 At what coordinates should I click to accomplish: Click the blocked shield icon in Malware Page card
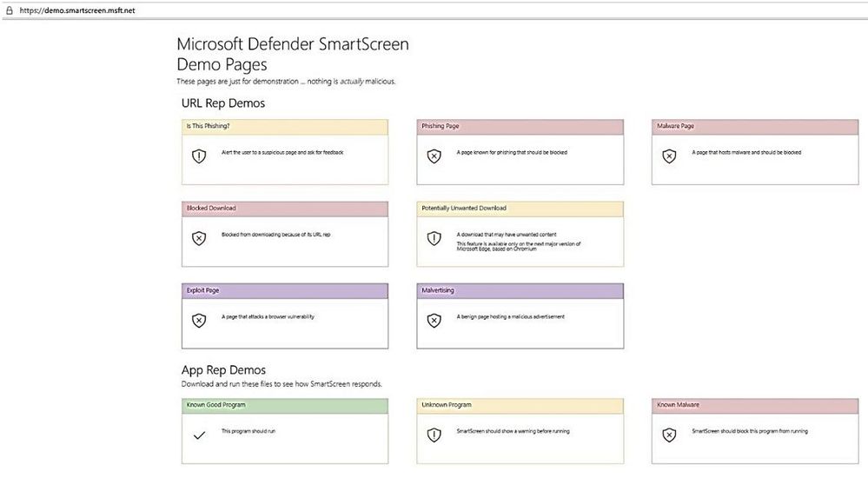coord(669,156)
